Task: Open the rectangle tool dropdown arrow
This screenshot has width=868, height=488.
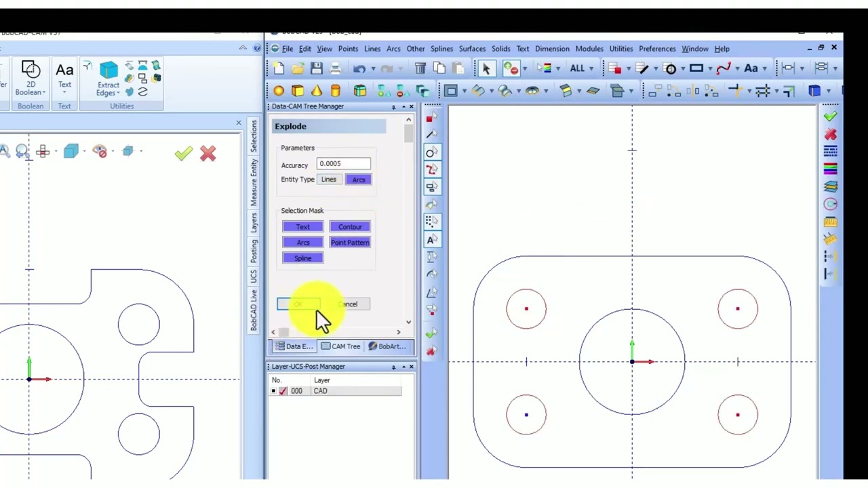Action: [x=709, y=68]
